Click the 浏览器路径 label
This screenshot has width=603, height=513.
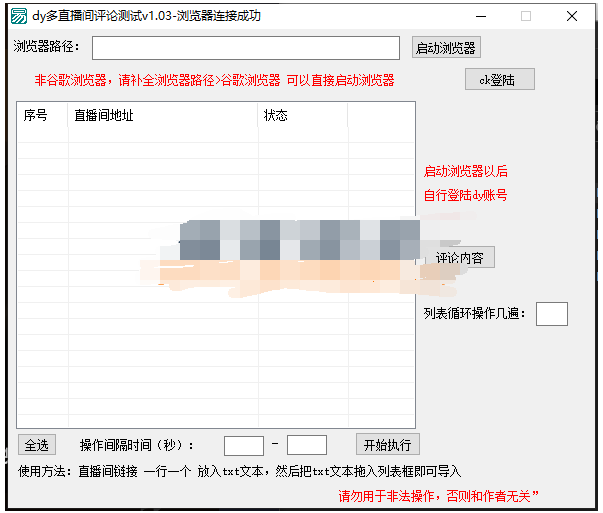(x=48, y=48)
